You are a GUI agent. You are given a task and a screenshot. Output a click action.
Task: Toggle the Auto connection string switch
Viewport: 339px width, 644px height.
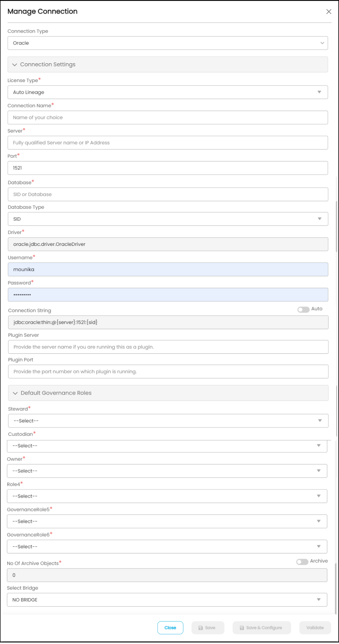click(303, 310)
